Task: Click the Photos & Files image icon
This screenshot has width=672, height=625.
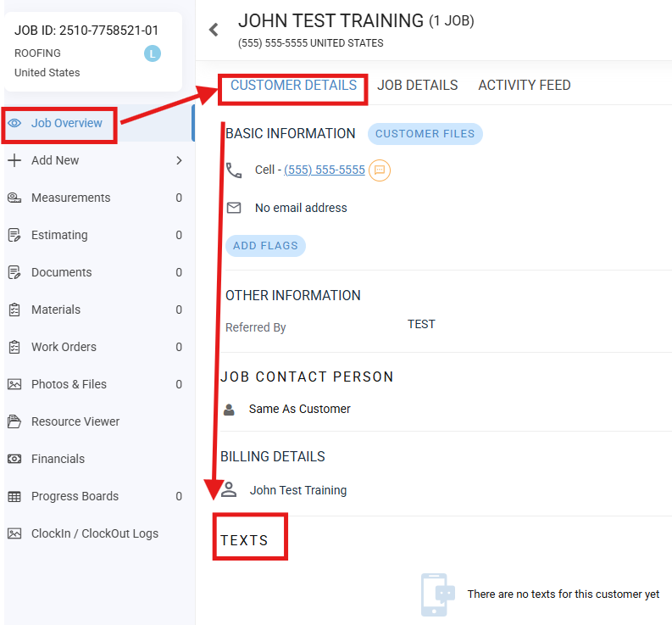Action: click(14, 384)
